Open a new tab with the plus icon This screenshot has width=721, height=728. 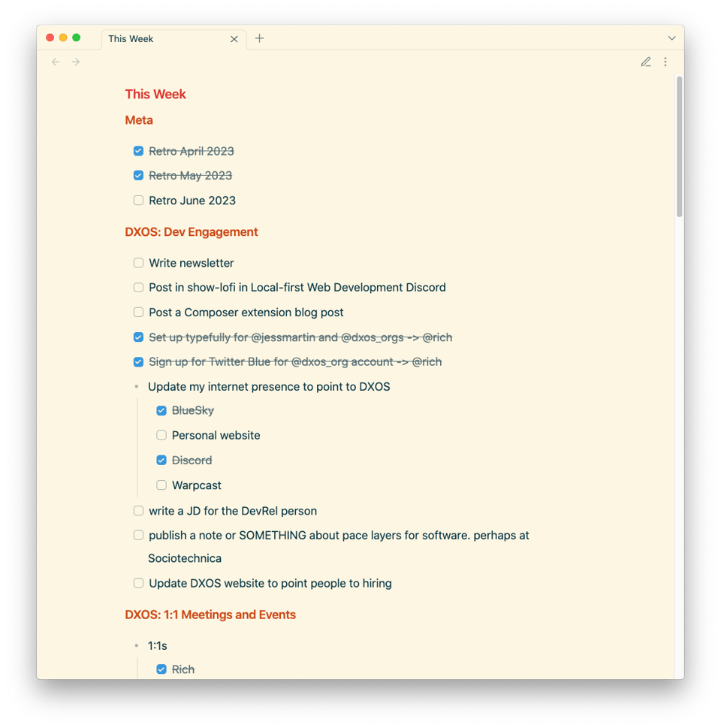point(259,38)
